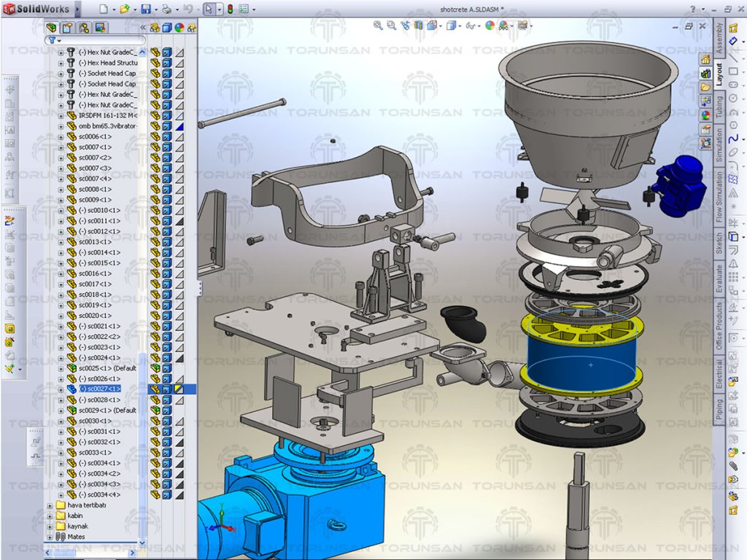Screen dimensions: 747x560
Task: Expand the Mates folder node
Action: coord(50,537)
